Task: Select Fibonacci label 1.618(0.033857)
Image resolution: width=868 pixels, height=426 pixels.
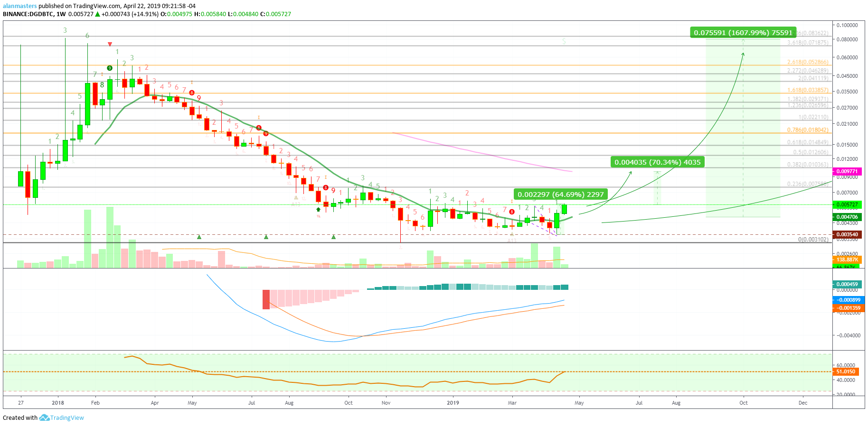Action: click(x=807, y=90)
